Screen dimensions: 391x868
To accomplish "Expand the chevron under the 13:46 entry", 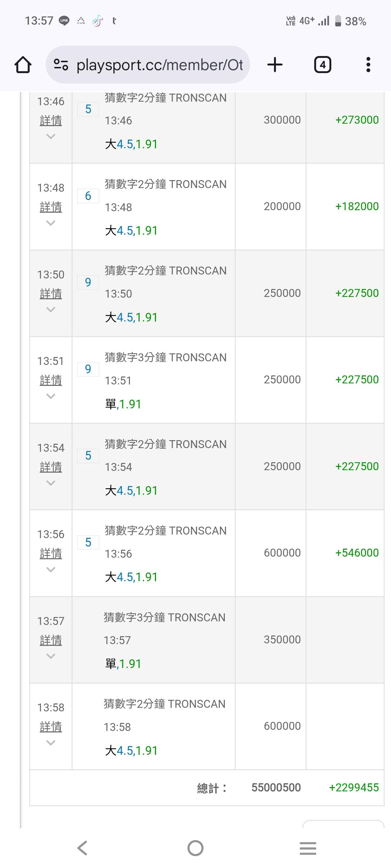I will coord(51,136).
